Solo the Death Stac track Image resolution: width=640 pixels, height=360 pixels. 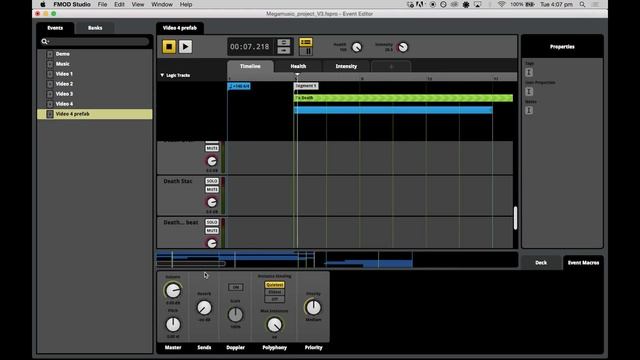[212, 181]
